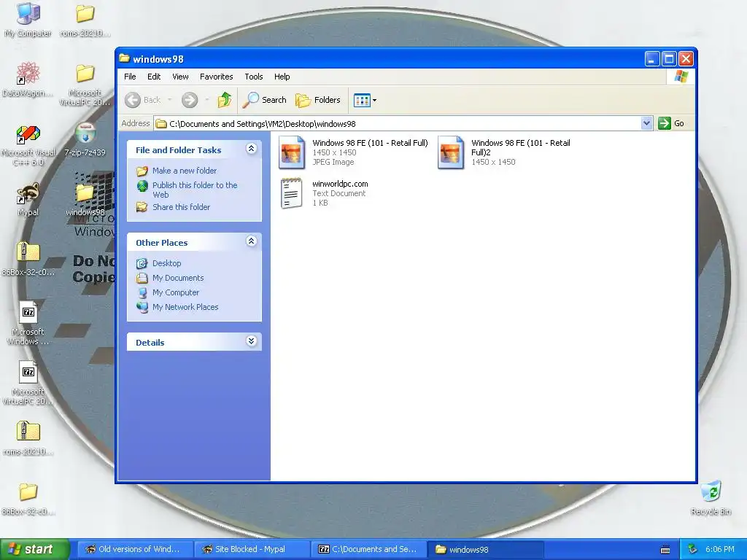The height and width of the screenshot is (560, 747).
Task: Click the 6:06 PM clock
Action: click(719, 549)
